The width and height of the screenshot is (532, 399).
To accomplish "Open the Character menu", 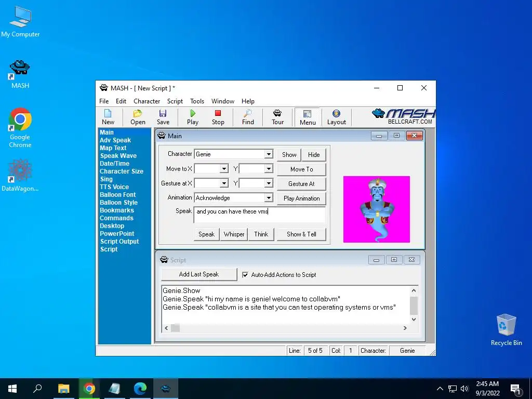I will point(147,101).
